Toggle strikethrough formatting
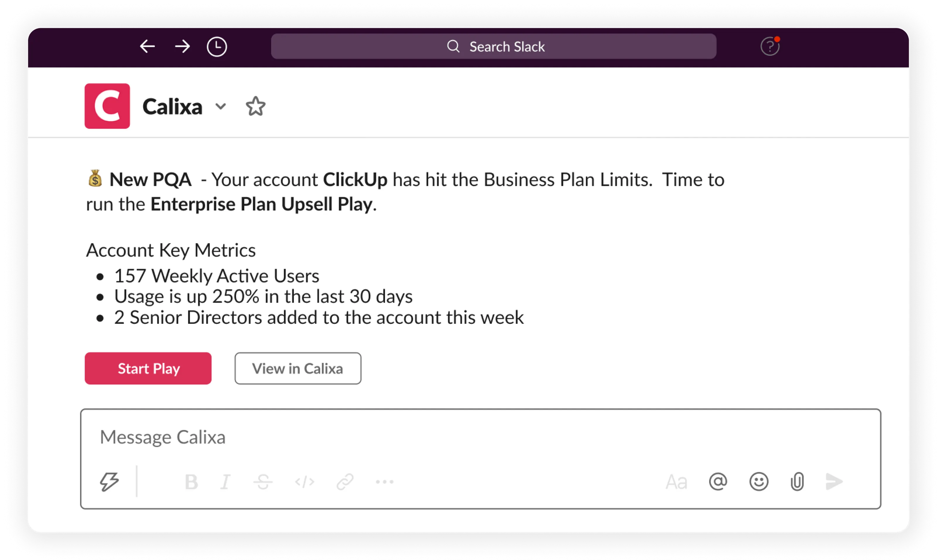This screenshot has height=560, width=937. pos(263,482)
